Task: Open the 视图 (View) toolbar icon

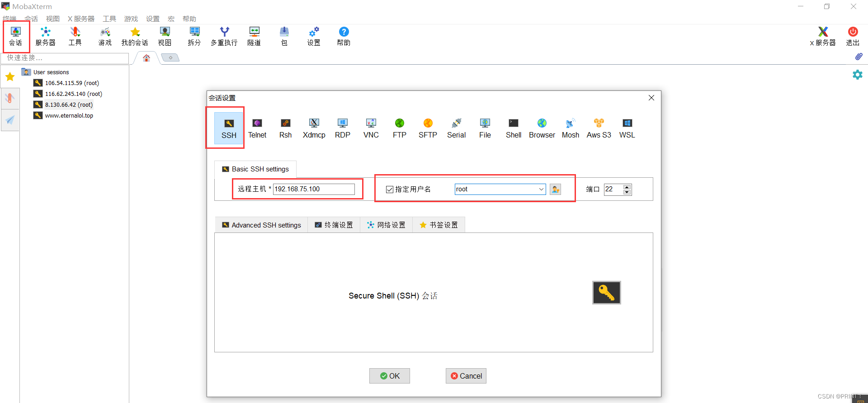Action: (x=165, y=36)
